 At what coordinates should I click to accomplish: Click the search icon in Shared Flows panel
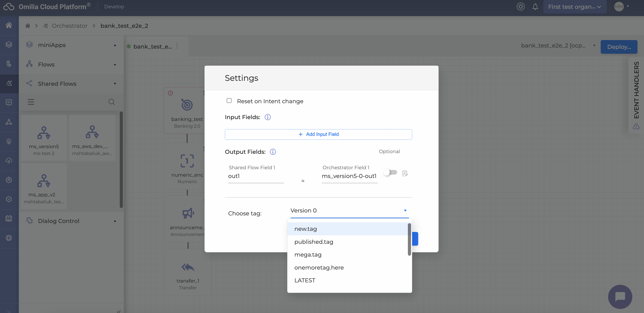pos(111,102)
